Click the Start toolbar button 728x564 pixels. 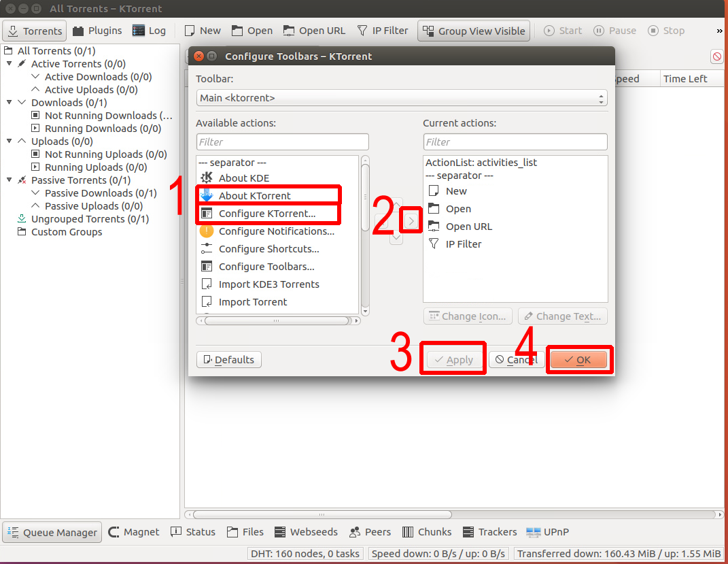pos(563,31)
